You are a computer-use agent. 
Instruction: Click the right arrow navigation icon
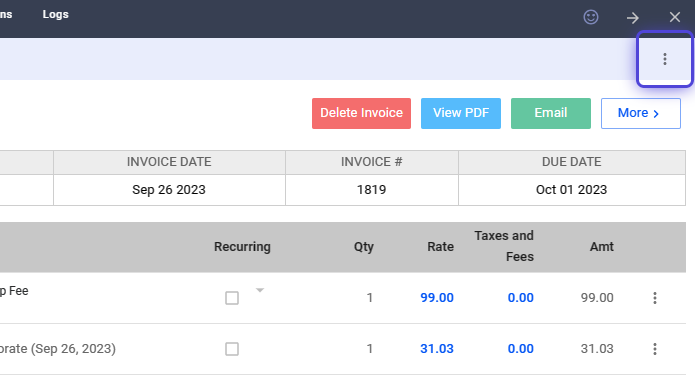[x=633, y=18]
